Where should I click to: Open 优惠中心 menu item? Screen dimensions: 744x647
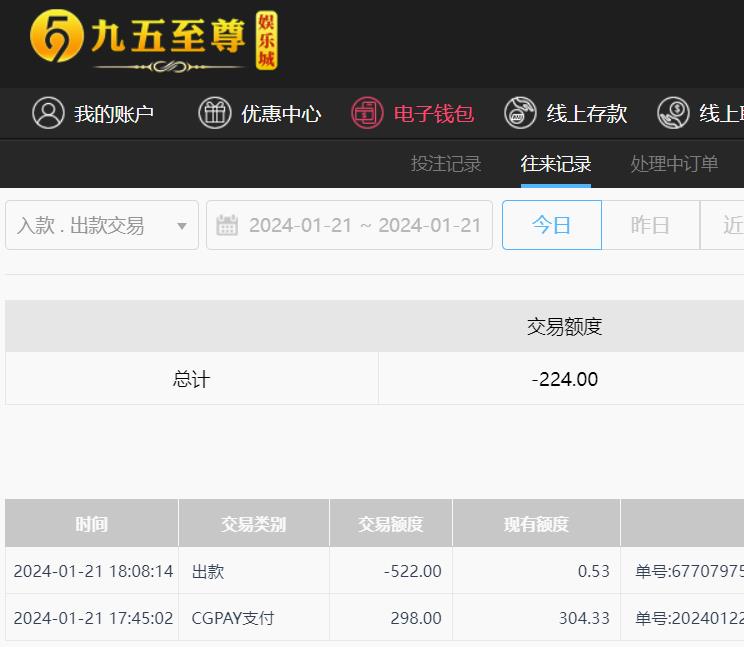[x=281, y=114]
